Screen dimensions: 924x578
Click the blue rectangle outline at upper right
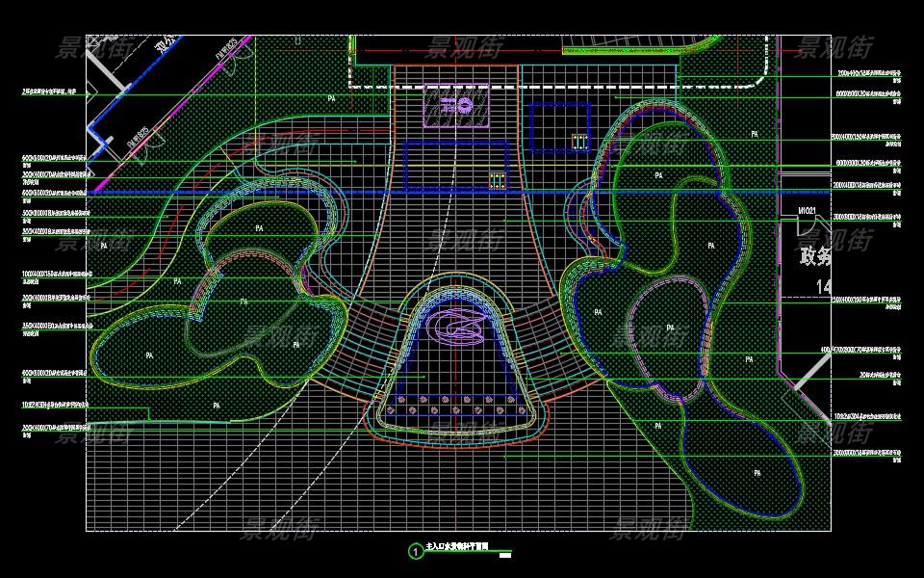(560, 127)
